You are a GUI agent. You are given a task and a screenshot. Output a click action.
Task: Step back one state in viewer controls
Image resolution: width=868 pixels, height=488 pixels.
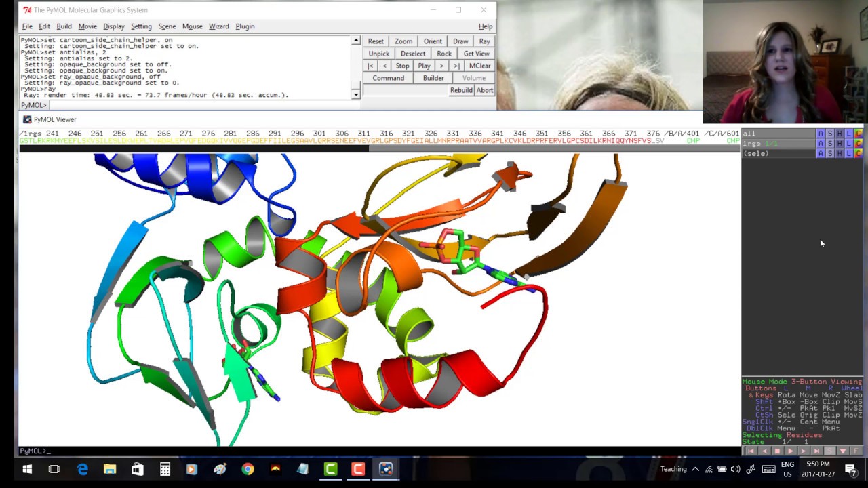pos(764,451)
